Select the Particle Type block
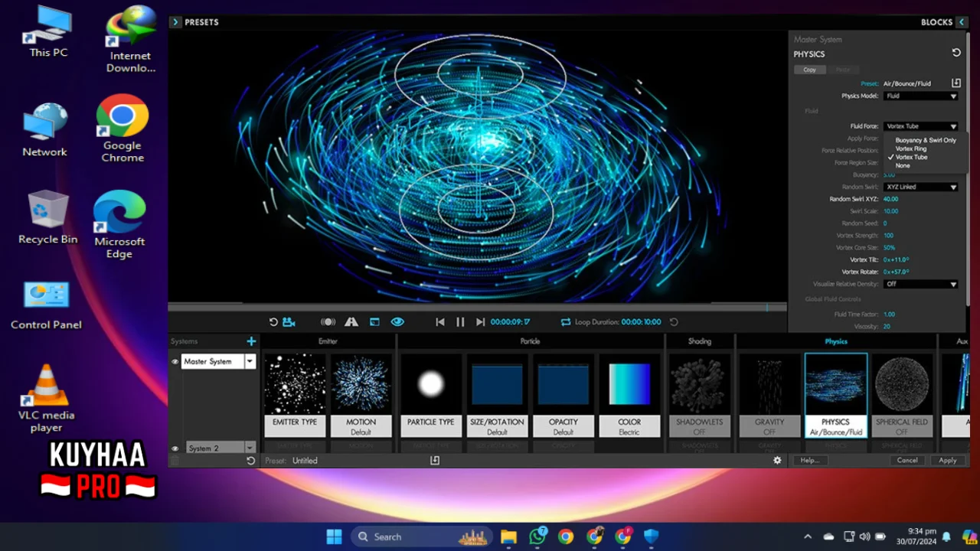This screenshot has width=980, height=551. tap(430, 395)
